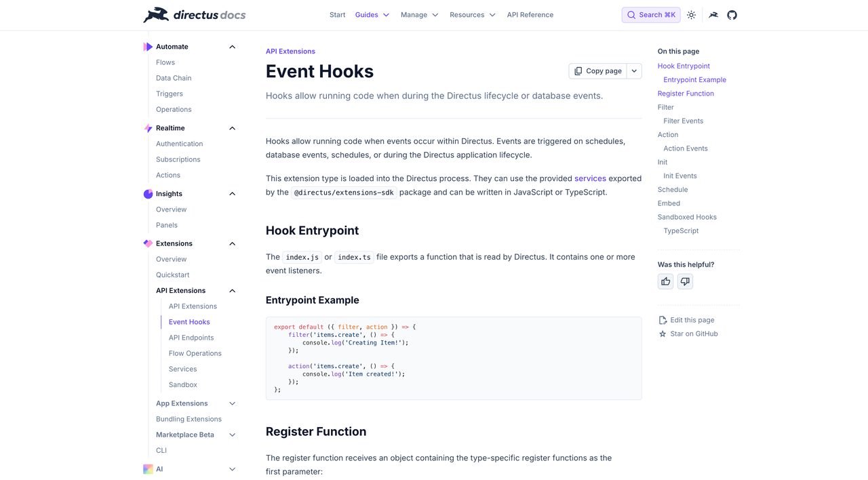The image size is (868, 480).
Task: Toggle the light/dark theme sun icon
Action: (691, 15)
